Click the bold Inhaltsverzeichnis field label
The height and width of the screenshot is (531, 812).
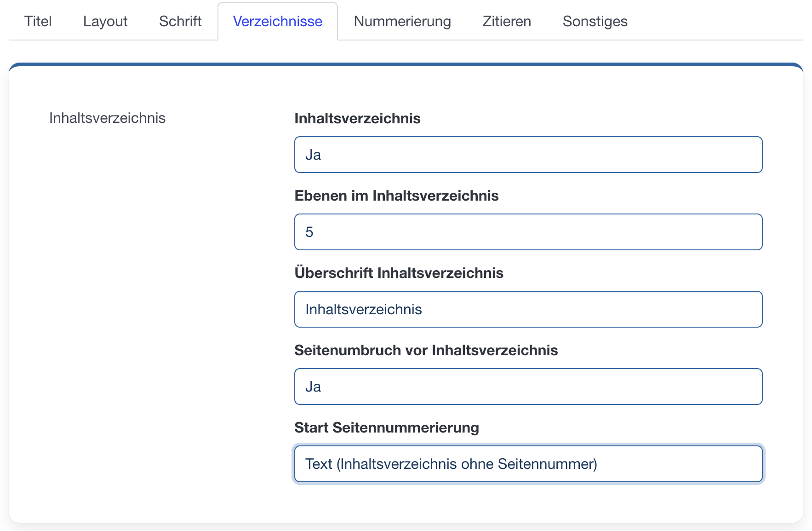click(x=357, y=118)
